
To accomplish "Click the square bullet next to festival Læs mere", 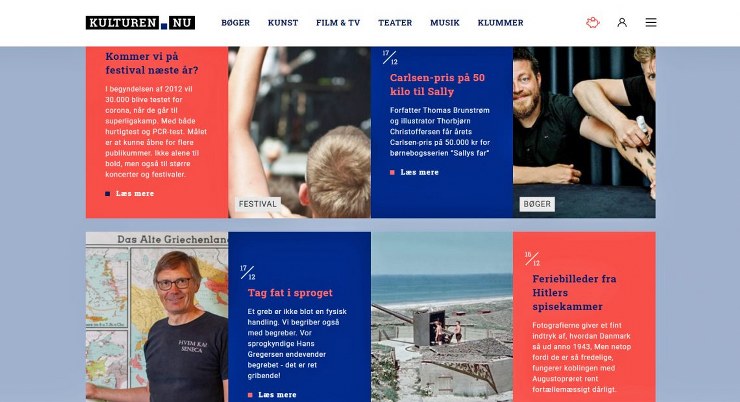I will pyautogui.click(x=108, y=193).
